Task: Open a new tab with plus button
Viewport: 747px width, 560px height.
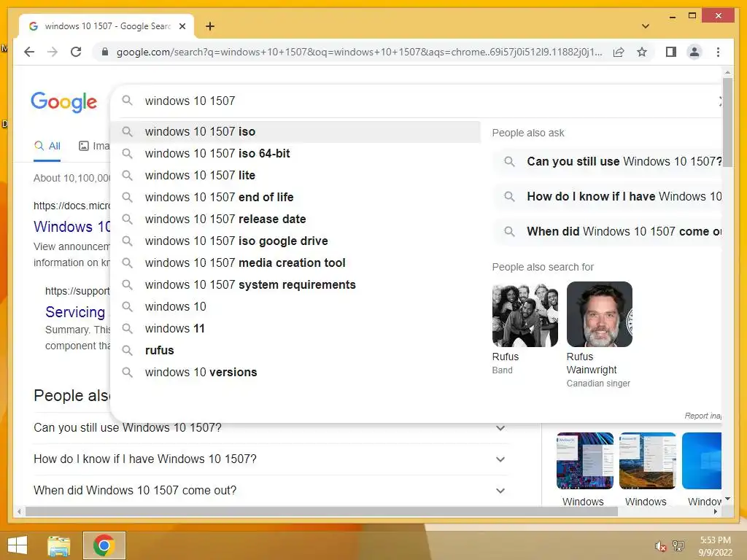Action: (x=210, y=26)
